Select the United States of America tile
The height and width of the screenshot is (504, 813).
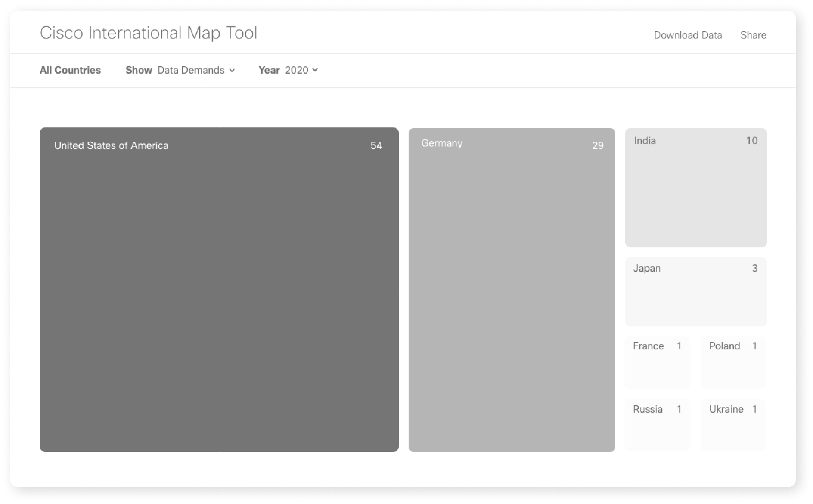[x=219, y=289]
